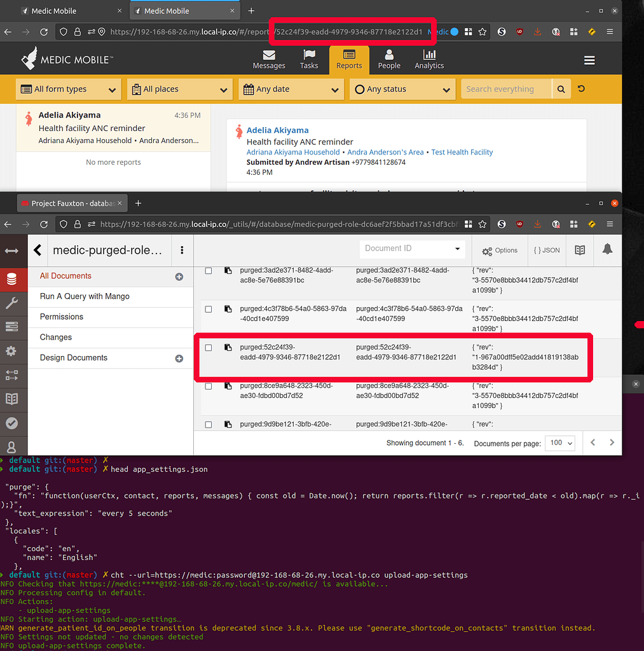Click the Search everything input field

pyautogui.click(x=506, y=89)
